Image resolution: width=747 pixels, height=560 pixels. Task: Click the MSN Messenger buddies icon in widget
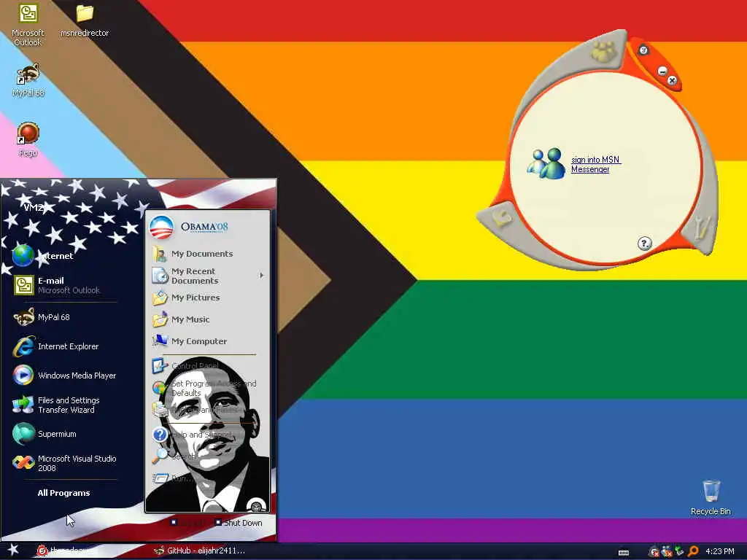(546, 163)
